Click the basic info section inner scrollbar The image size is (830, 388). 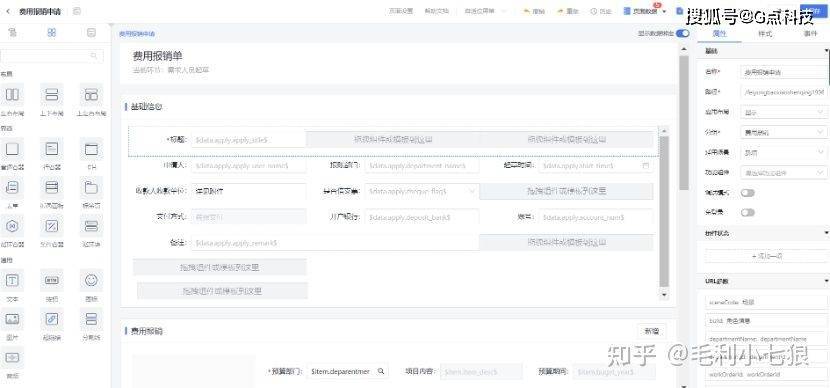(664, 212)
